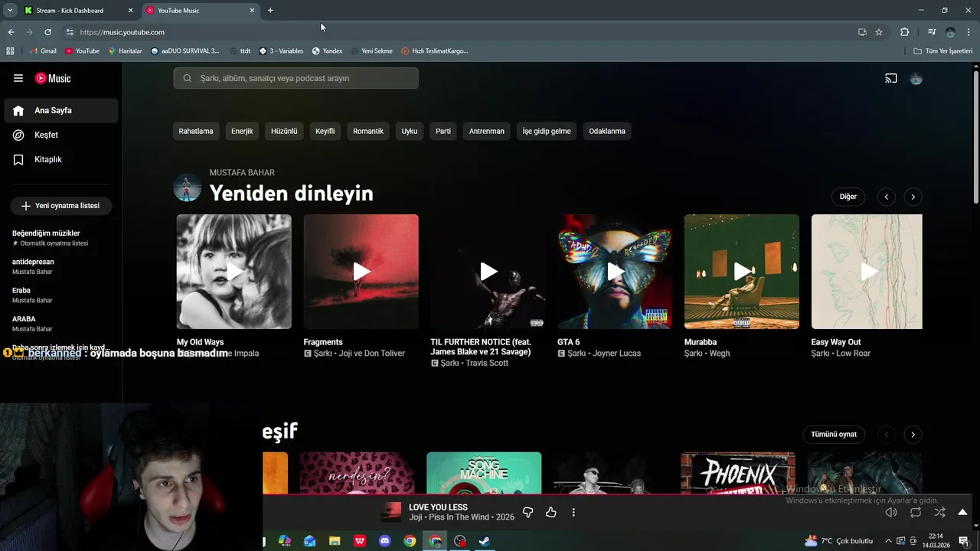The height and width of the screenshot is (551, 980).
Task: Open ARABA playlist
Action: 24,318
